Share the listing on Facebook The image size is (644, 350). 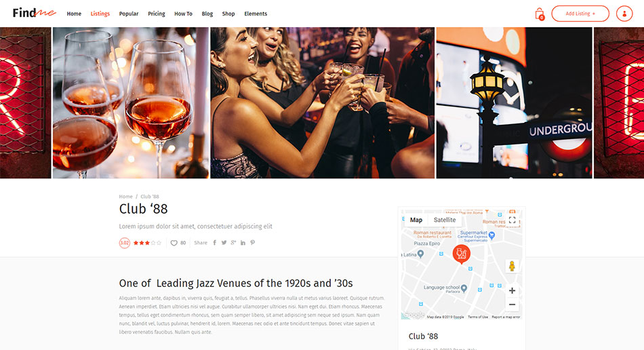pyautogui.click(x=214, y=243)
